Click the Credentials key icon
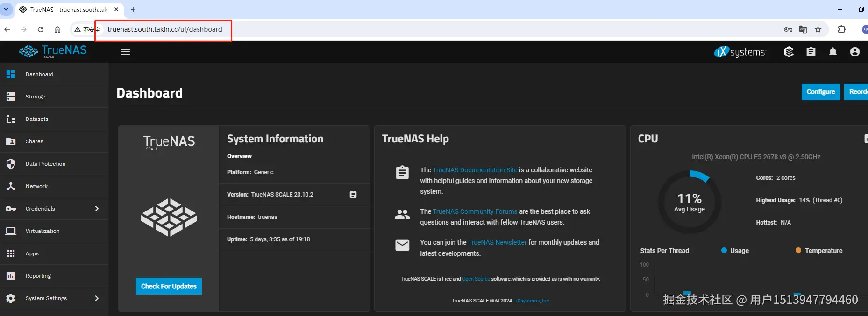 click(x=11, y=209)
